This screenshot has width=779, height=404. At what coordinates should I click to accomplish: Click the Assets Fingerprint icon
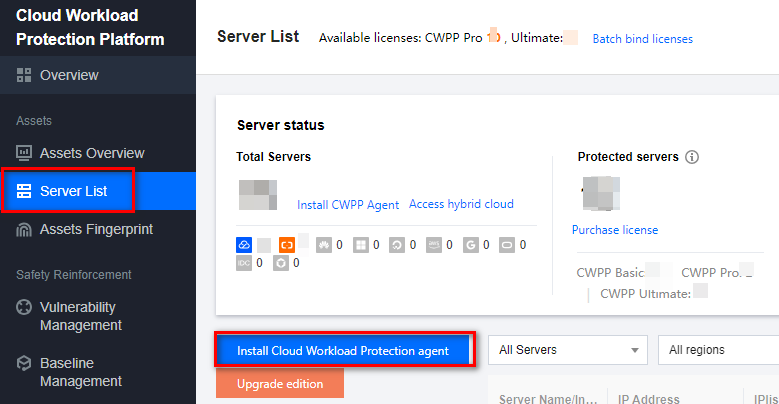[24, 230]
